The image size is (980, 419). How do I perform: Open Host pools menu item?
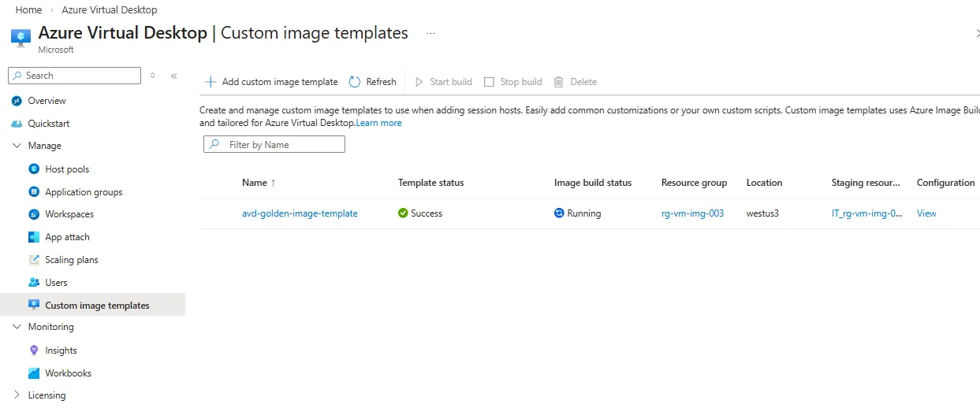[67, 169]
